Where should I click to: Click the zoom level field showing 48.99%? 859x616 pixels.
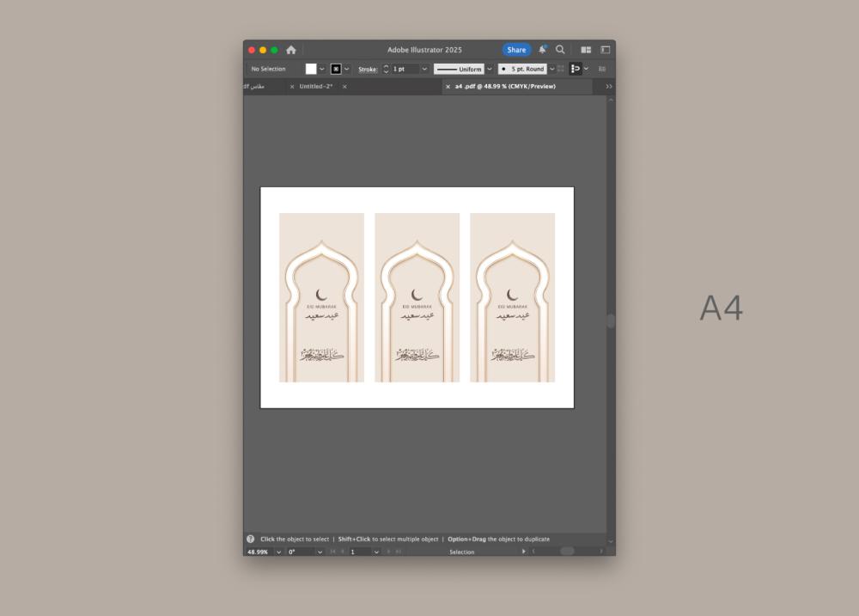(258, 552)
